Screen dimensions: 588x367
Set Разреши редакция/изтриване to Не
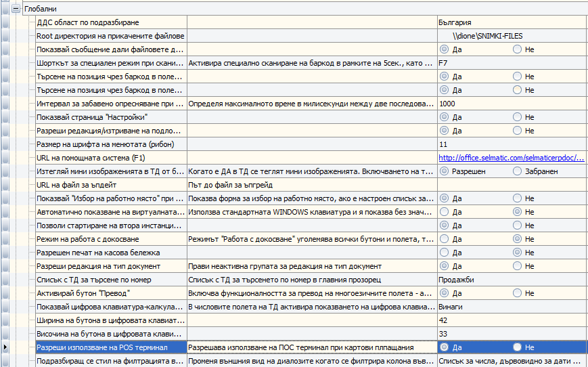click(x=517, y=131)
